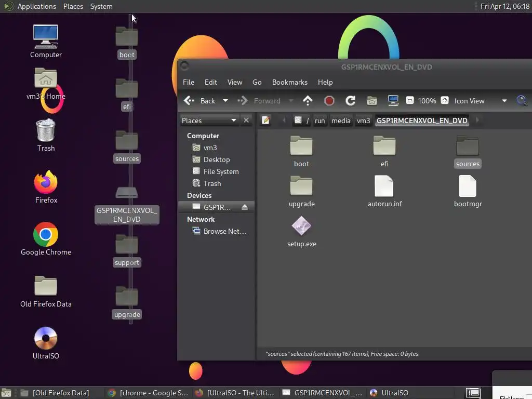This screenshot has height=399, width=532.
Task: Go to 'media' in path bar
Action: tap(341, 121)
